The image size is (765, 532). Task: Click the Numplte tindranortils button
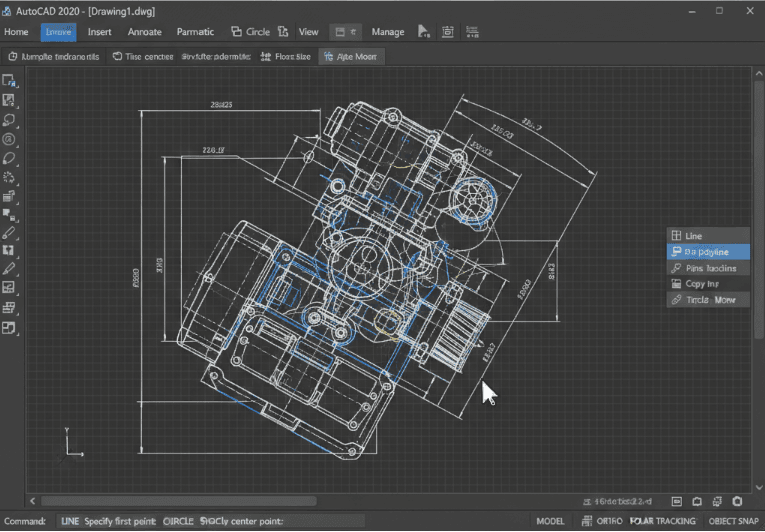[54, 57]
